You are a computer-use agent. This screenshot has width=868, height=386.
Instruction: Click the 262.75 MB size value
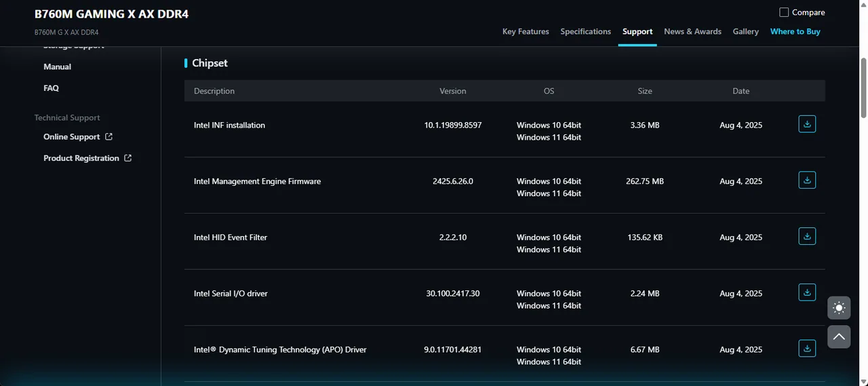(x=645, y=182)
